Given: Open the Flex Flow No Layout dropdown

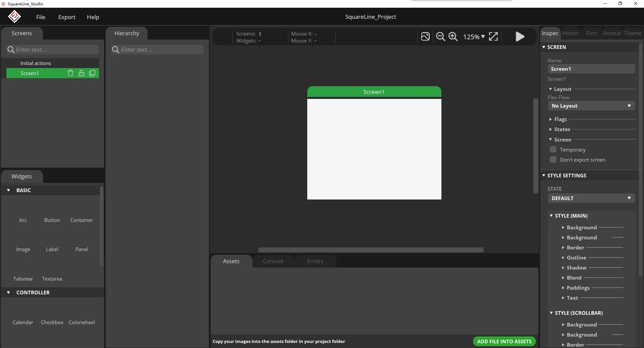Looking at the screenshot, I should [x=591, y=106].
